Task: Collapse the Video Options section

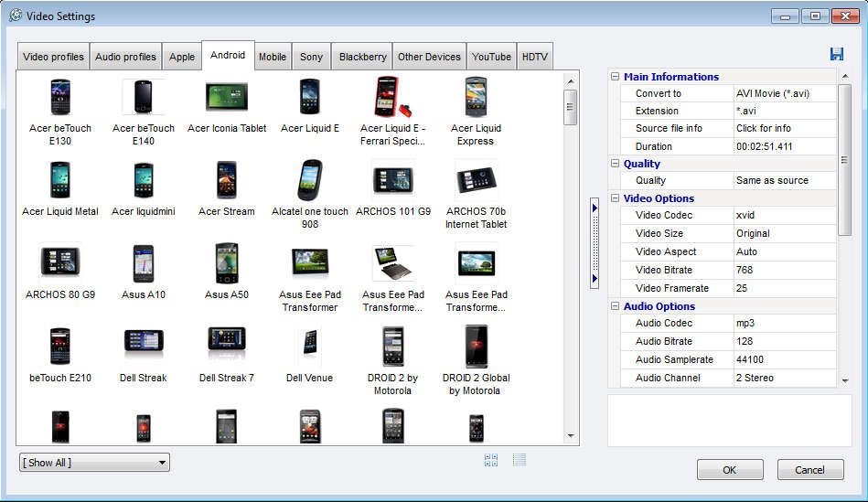Action: pos(616,198)
